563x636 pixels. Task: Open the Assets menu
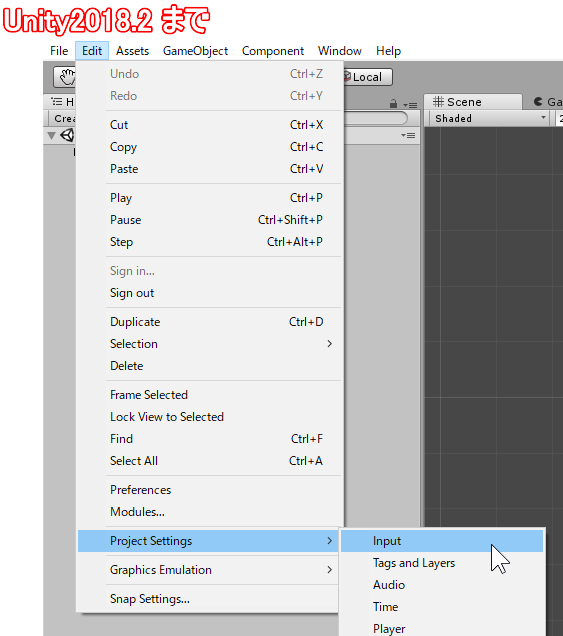133,51
